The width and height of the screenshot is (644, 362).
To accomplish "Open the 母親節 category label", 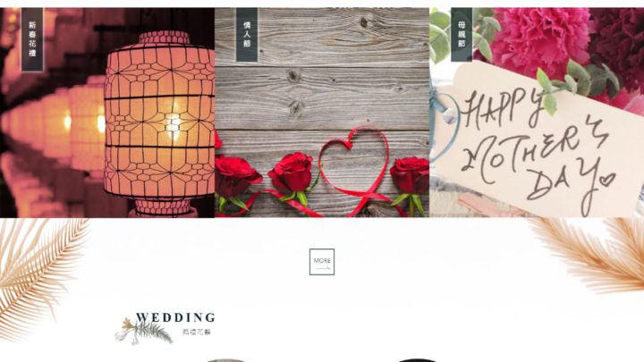I will tap(462, 35).
